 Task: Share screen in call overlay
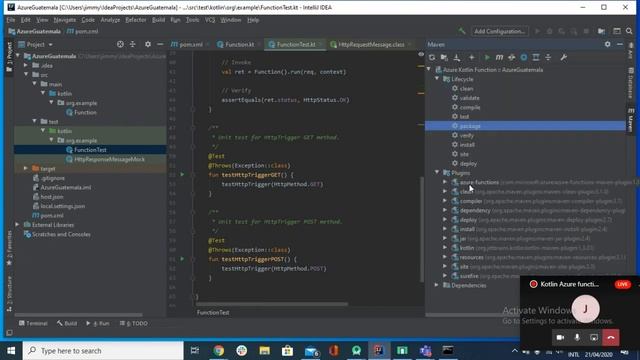(593, 338)
